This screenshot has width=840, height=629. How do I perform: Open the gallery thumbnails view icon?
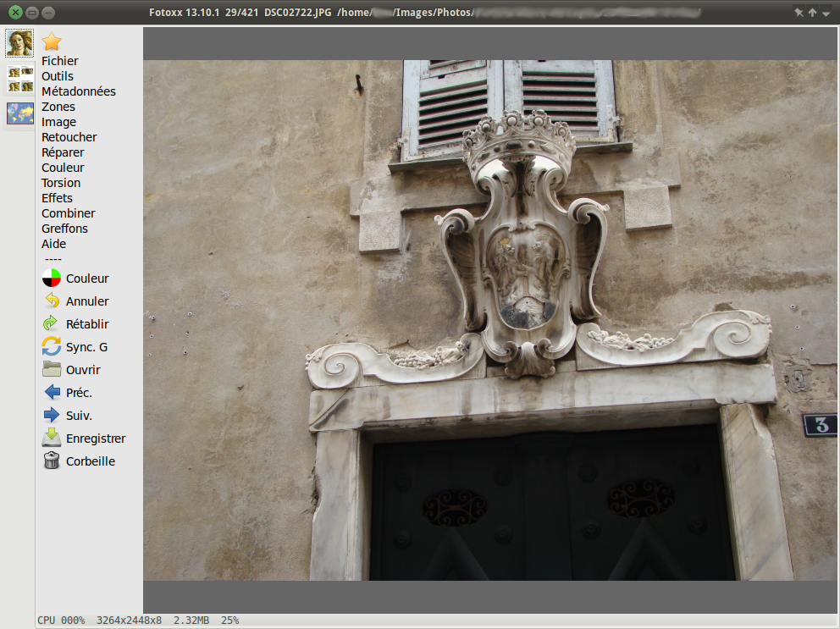click(19, 79)
